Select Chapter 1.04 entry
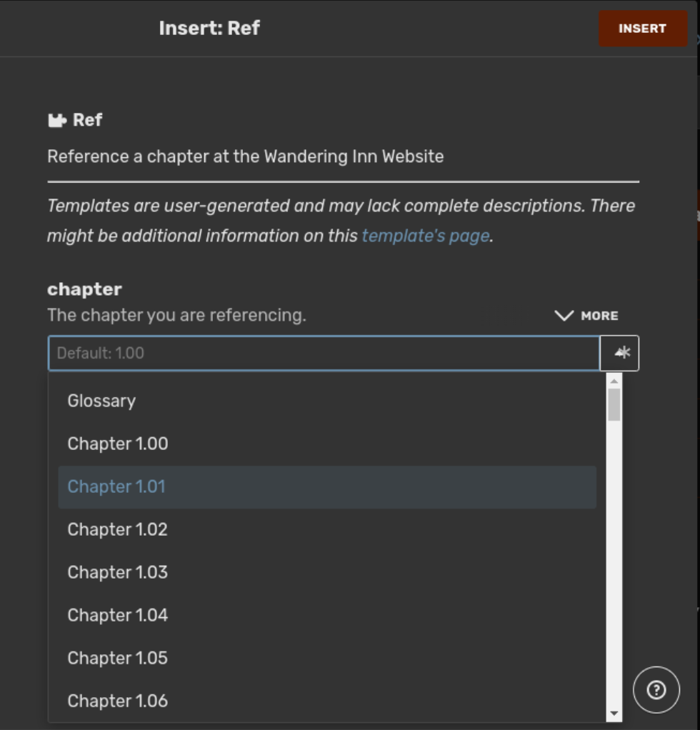The height and width of the screenshot is (730, 700). (x=118, y=615)
